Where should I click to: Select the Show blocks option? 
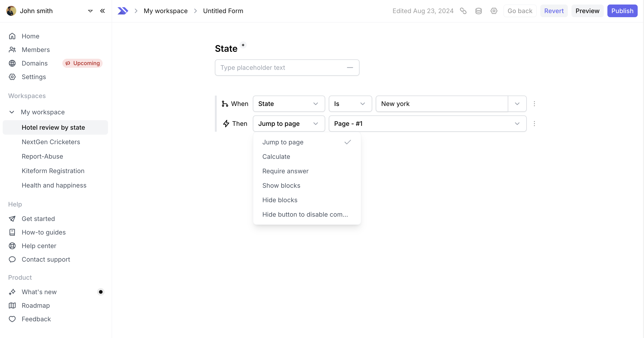point(307,186)
